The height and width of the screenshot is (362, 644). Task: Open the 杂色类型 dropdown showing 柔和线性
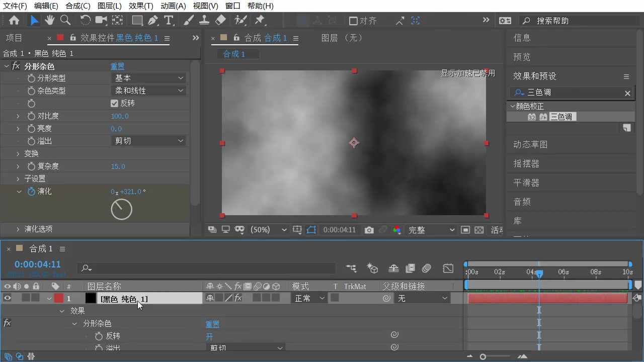coord(148,91)
